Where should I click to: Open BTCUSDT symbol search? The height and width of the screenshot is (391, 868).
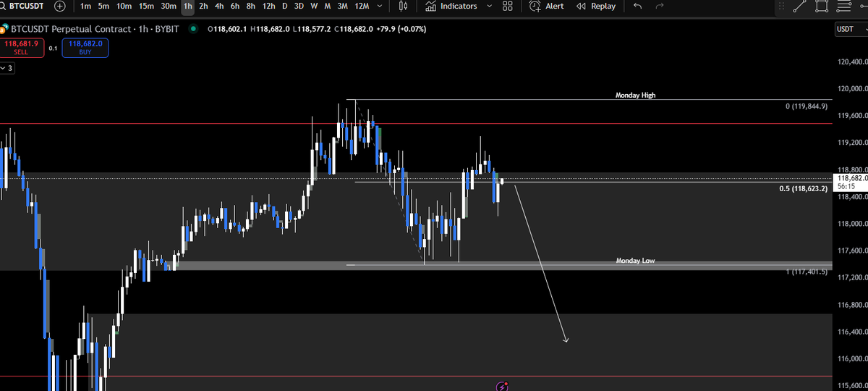(22, 6)
